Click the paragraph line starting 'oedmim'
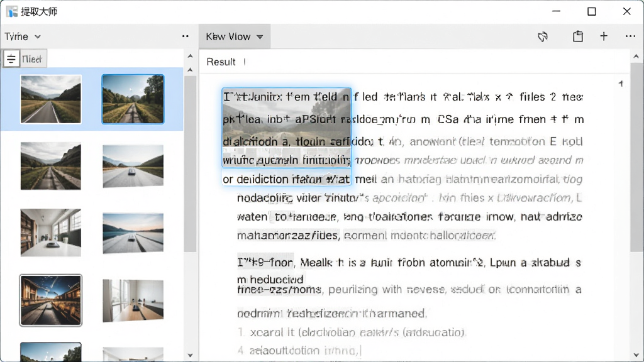 tap(332, 314)
